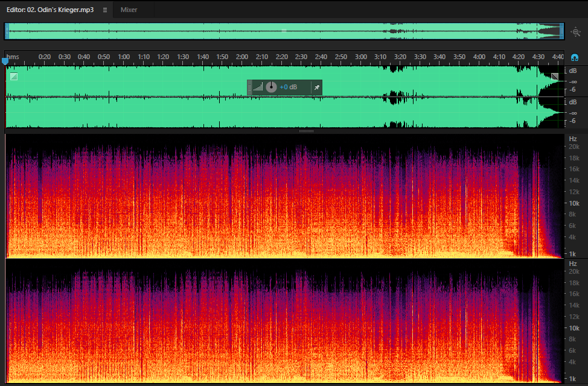
Task: Click the 4:30 mark on the ruler
Action: (x=538, y=57)
